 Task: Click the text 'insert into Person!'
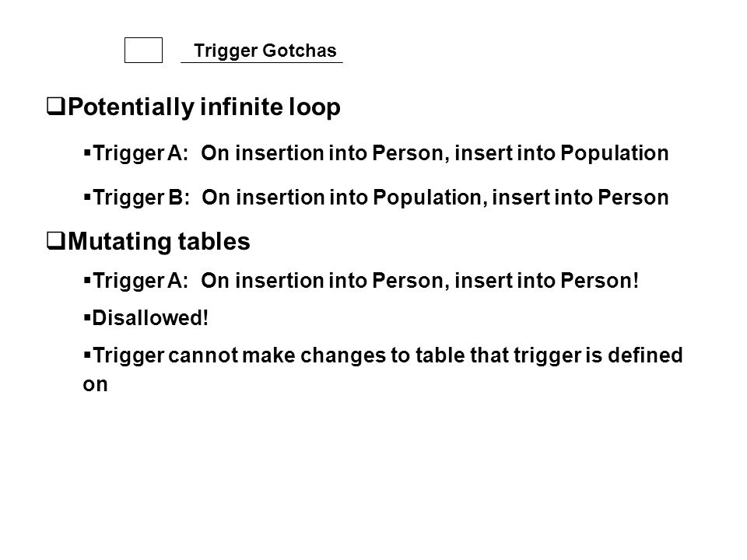coord(546,281)
